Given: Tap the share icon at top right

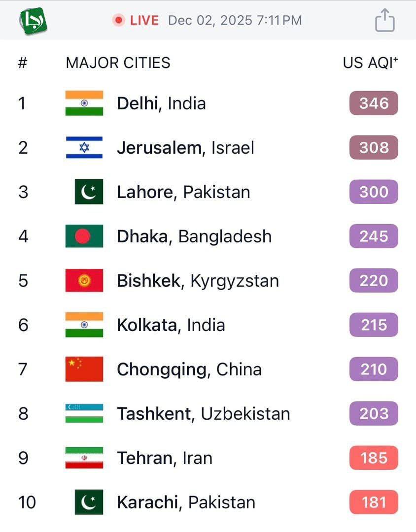Looking at the screenshot, I should [384, 21].
